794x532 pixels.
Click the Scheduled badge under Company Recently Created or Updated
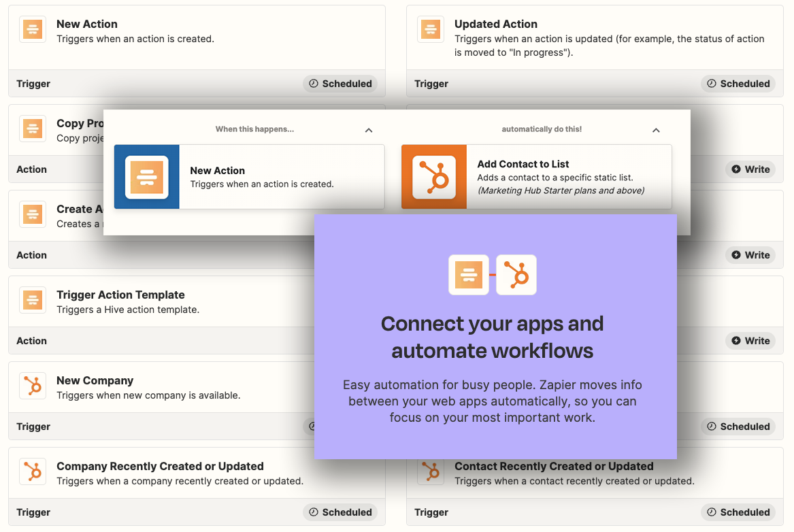tap(340, 512)
